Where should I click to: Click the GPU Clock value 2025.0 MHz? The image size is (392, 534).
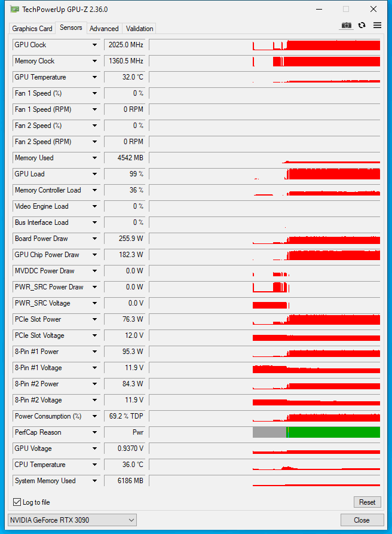125,45
